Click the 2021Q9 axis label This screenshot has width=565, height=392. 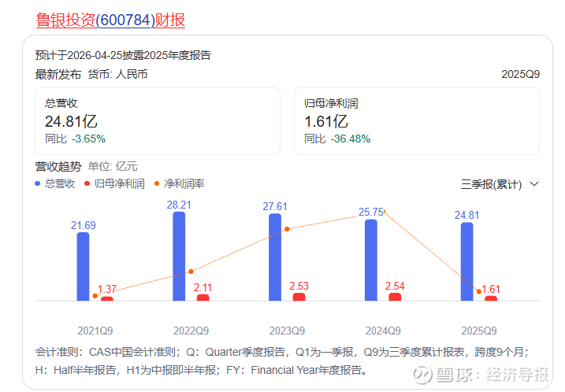coord(95,331)
